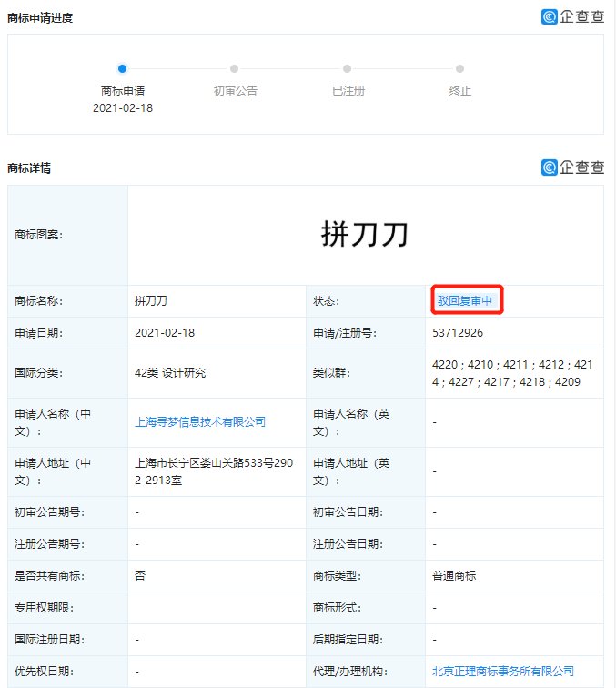This screenshot has width=616, height=688.
Task: Click the 专用权期限 field label
Action: point(45,607)
